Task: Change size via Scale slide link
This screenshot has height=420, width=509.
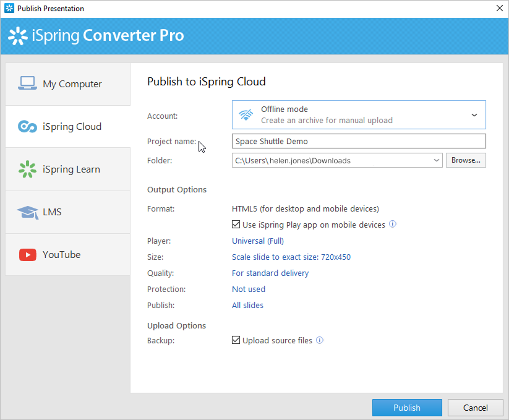Action: point(291,257)
